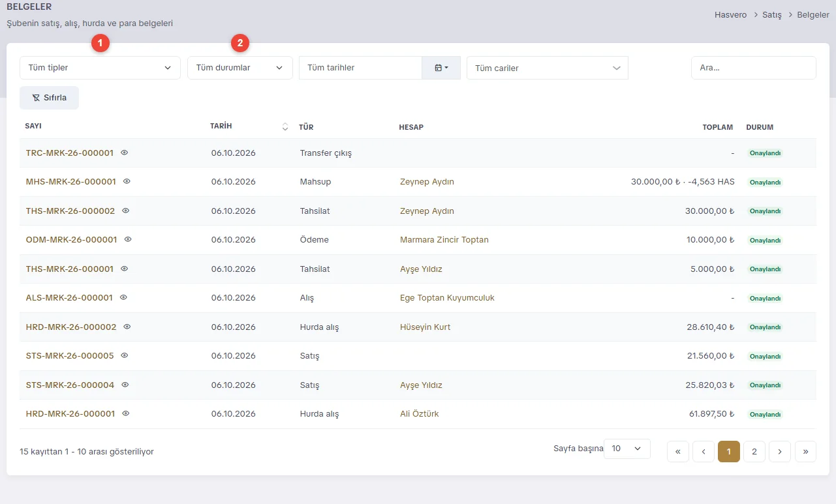
Task: Navigate to Hasvero in the breadcrumb
Action: [x=731, y=14]
